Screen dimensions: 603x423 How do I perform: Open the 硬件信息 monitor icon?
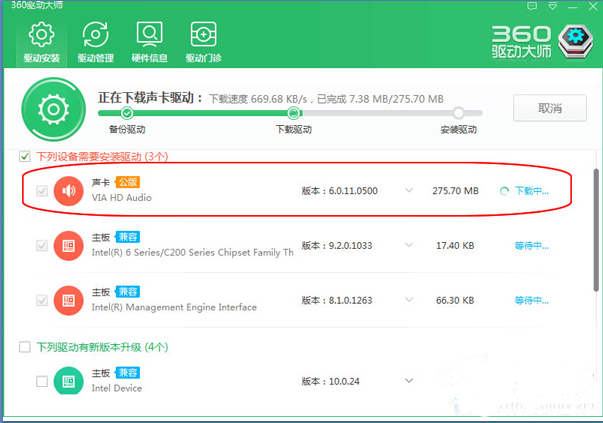point(150,35)
